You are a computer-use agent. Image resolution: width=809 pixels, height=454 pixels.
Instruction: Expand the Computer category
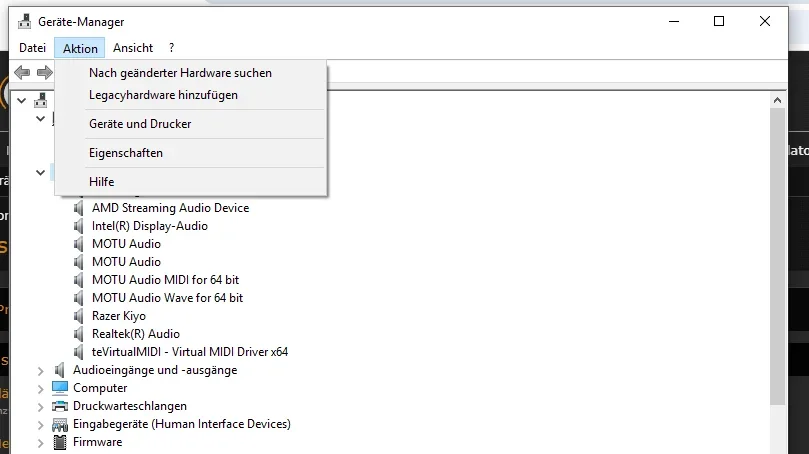click(40, 388)
